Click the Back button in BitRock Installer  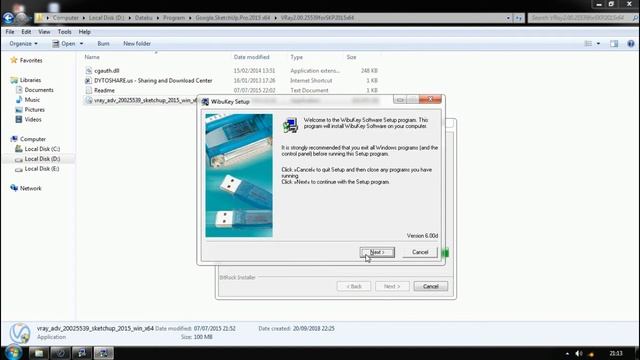tap(354, 287)
